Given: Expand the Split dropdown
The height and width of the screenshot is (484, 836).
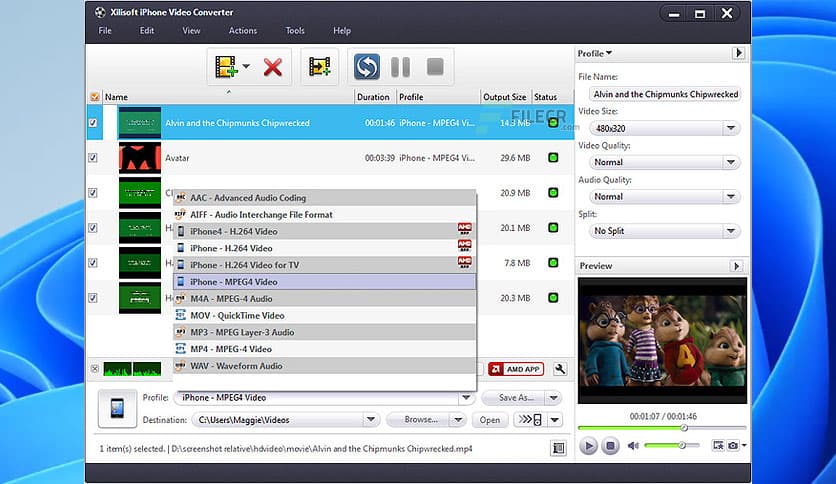Looking at the screenshot, I should click(x=730, y=231).
